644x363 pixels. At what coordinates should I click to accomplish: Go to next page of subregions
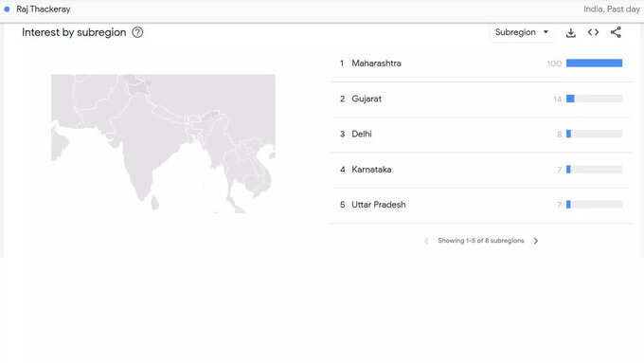coord(536,241)
